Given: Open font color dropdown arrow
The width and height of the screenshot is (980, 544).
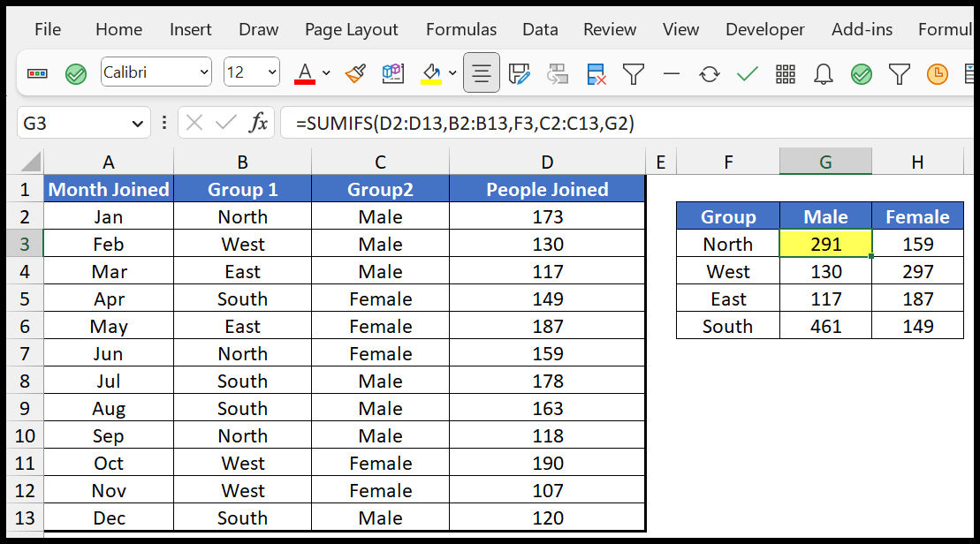Looking at the screenshot, I should pyautogui.click(x=326, y=73).
